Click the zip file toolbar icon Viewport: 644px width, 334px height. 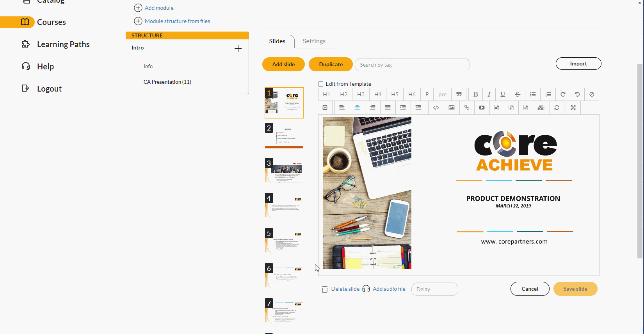pyautogui.click(x=511, y=108)
